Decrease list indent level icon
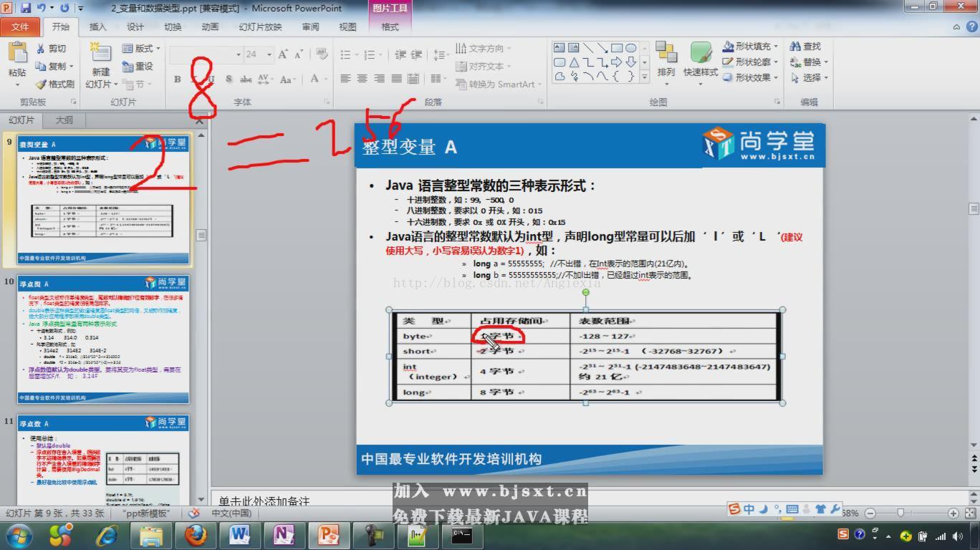The width and height of the screenshot is (980, 550). (x=400, y=54)
